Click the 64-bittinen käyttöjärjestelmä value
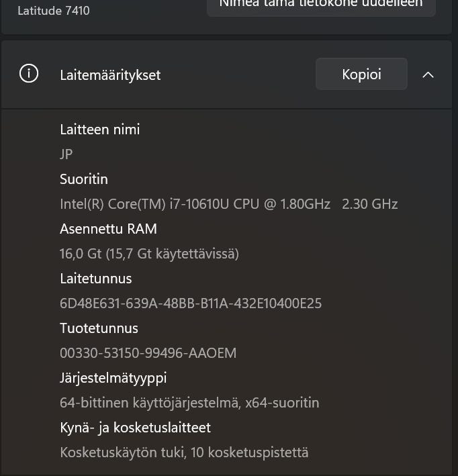458x476 pixels. click(x=189, y=403)
